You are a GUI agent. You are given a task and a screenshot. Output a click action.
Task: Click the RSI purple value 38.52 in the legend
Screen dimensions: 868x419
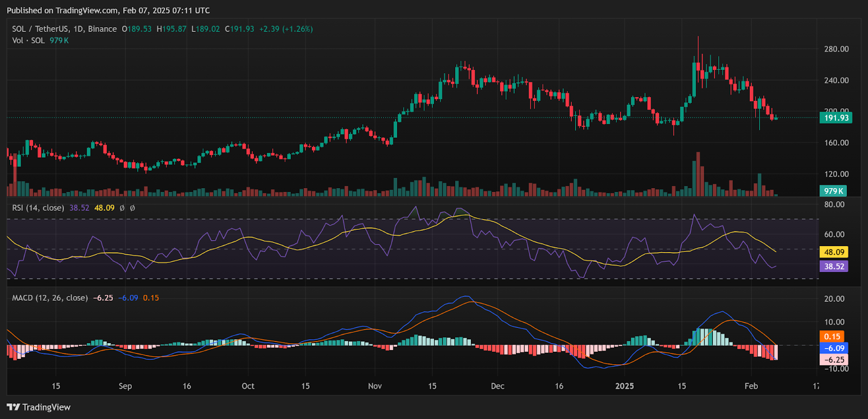79,208
